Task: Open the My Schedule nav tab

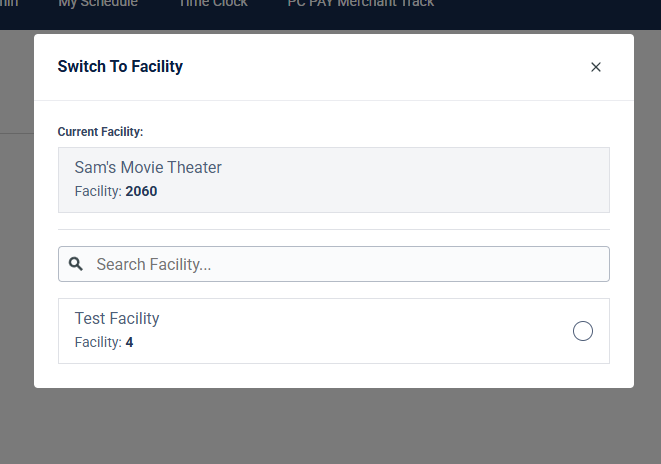Action: 98,5
